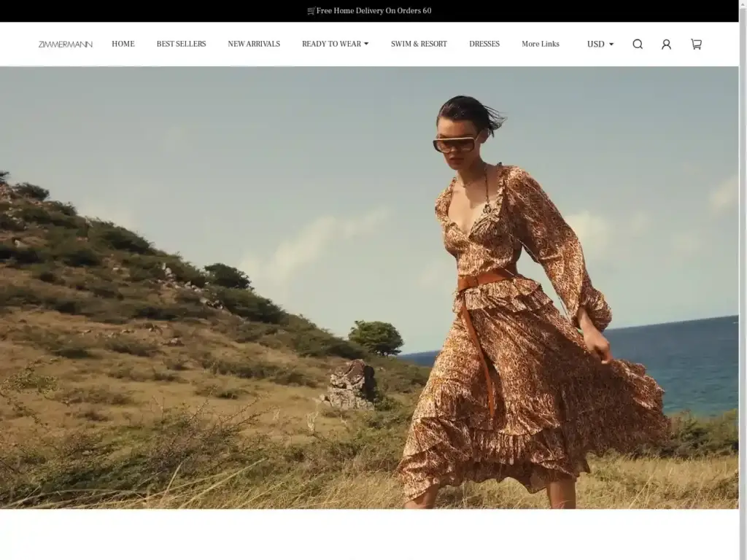Open the New Arrivals page
747x560 pixels.
[x=254, y=44]
